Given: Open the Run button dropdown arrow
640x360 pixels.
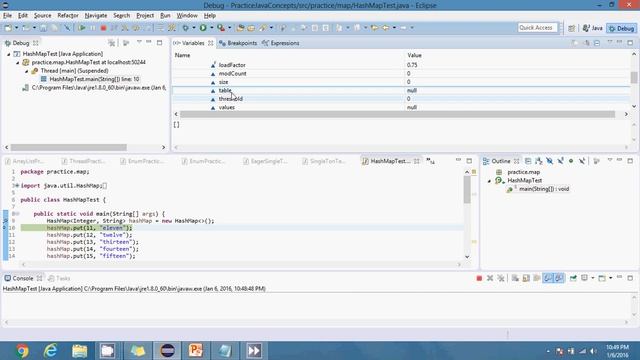Looking at the screenshot, I should 211,28.
